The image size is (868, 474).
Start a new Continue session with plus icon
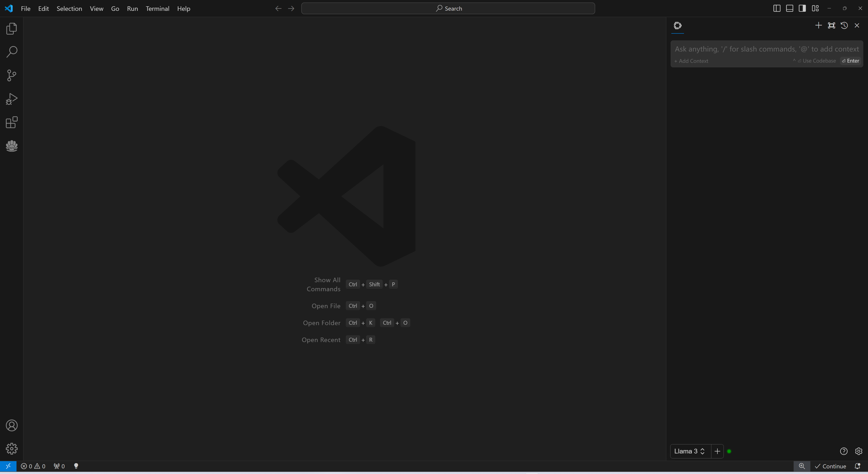pos(818,26)
